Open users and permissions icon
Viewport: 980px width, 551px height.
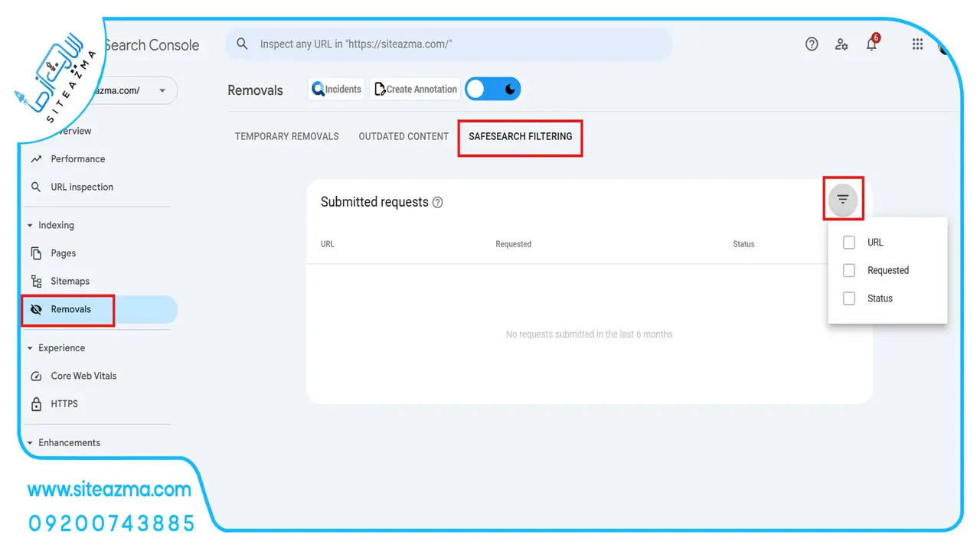[x=841, y=44]
